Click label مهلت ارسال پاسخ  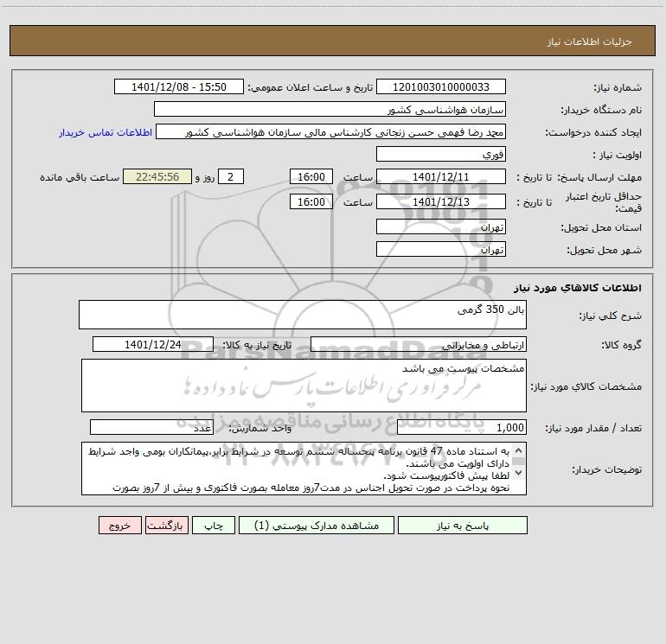(599, 177)
